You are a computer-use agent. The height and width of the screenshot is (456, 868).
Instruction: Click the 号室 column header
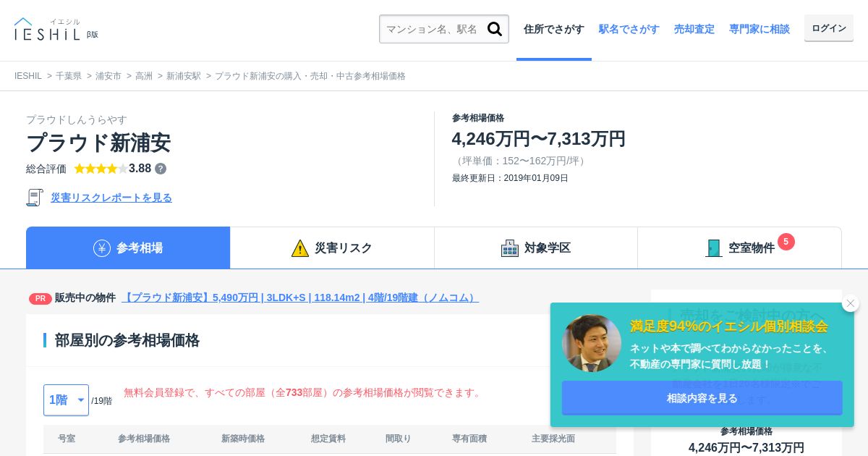[x=67, y=439]
